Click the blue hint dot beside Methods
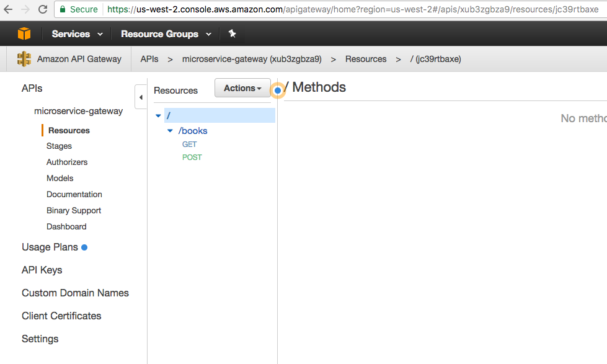 pyautogui.click(x=278, y=91)
